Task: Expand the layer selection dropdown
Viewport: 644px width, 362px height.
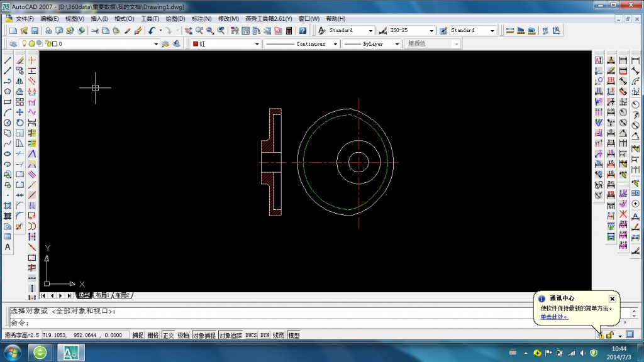Action: (157, 44)
